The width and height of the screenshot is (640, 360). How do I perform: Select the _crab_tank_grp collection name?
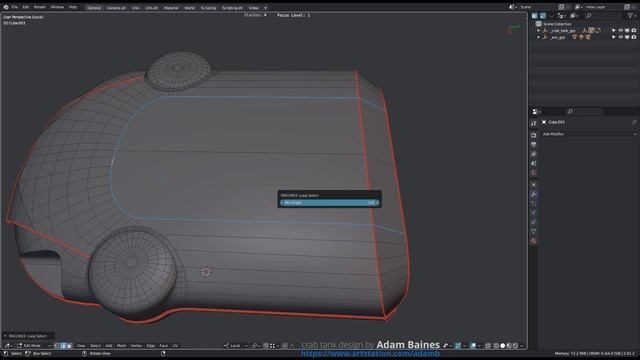pyautogui.click(x=563, y=31)
